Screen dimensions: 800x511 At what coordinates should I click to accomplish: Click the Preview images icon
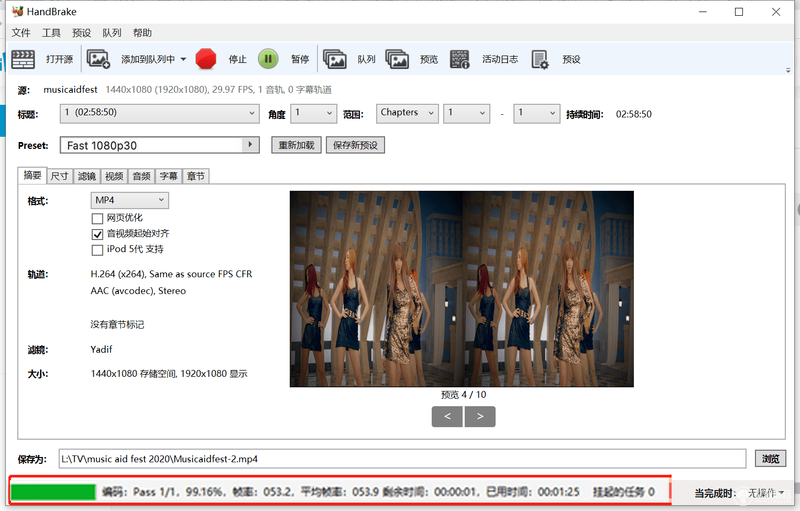(x=397, y=59)
